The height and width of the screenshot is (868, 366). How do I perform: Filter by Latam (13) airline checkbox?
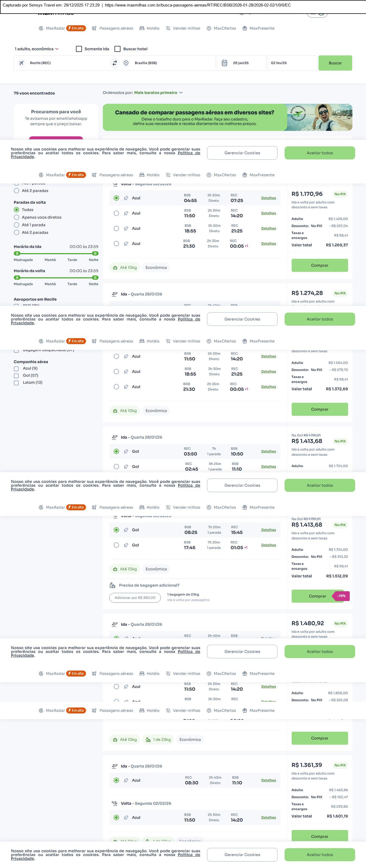coord(16,383)
